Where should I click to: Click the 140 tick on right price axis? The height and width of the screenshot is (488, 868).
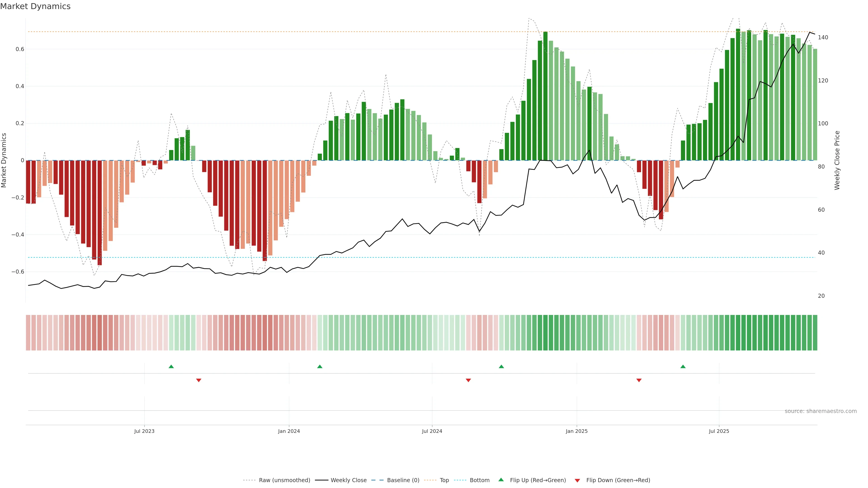click(x=823, y=37)
